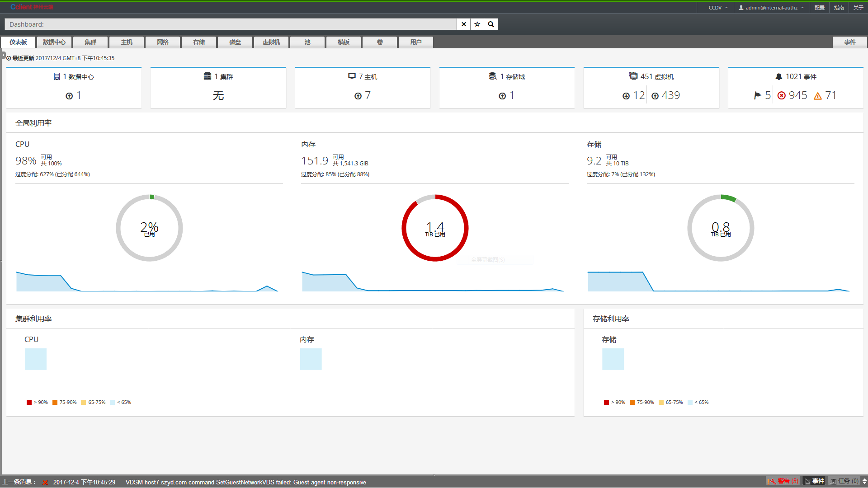The height and width of the screenshot is (488, 868).
Task: Expand the left side panel arrow
Action: (3, 55)
